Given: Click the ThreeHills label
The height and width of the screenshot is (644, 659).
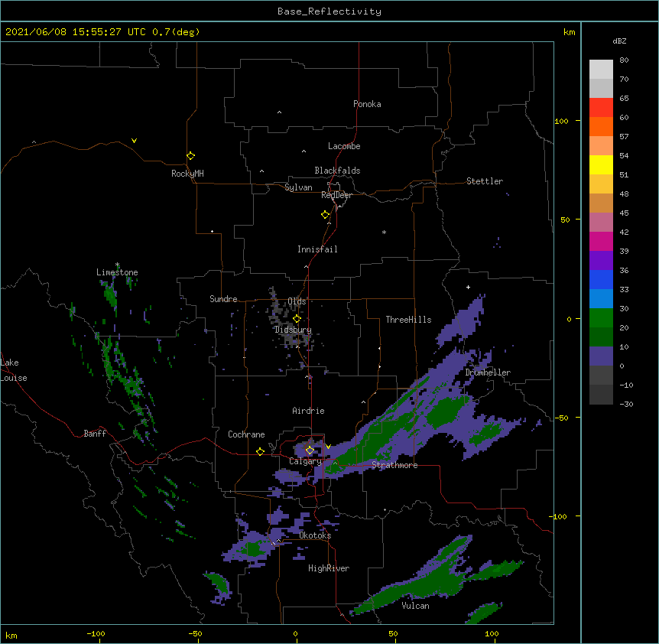Looking at the screenshot, I should pos(408,320).
